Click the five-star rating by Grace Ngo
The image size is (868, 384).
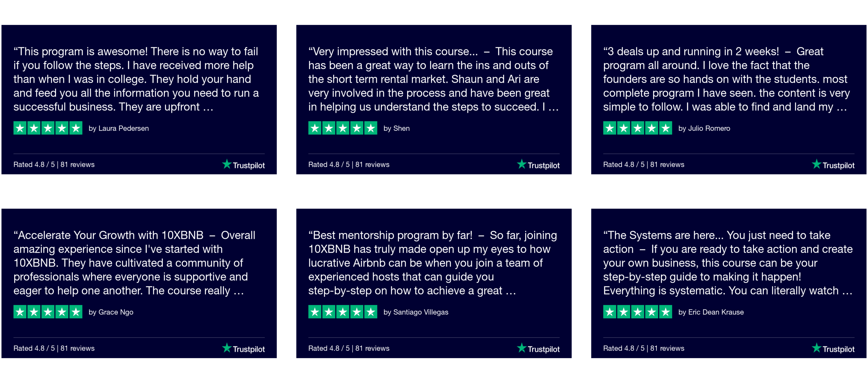click(x=48, y=312)
